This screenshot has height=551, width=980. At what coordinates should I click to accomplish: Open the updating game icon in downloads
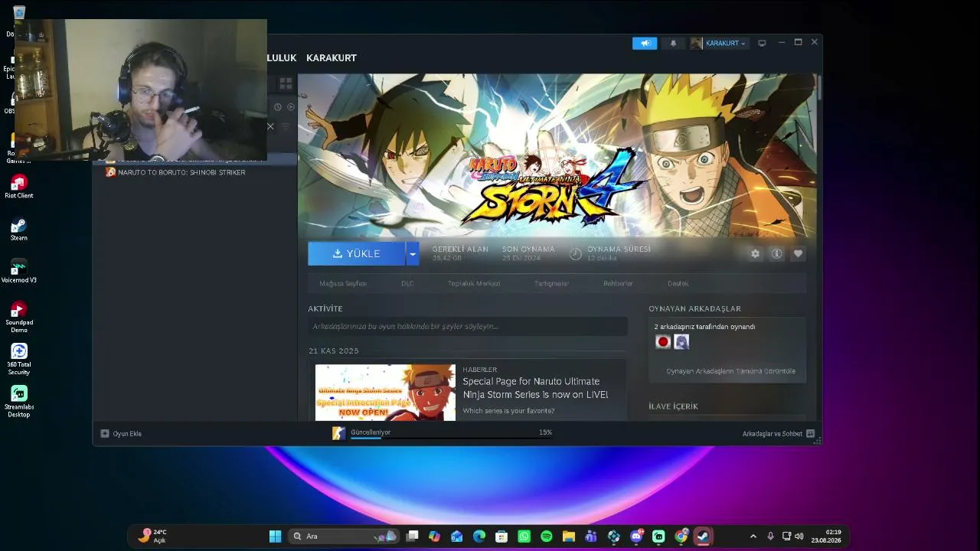point(338,433)
